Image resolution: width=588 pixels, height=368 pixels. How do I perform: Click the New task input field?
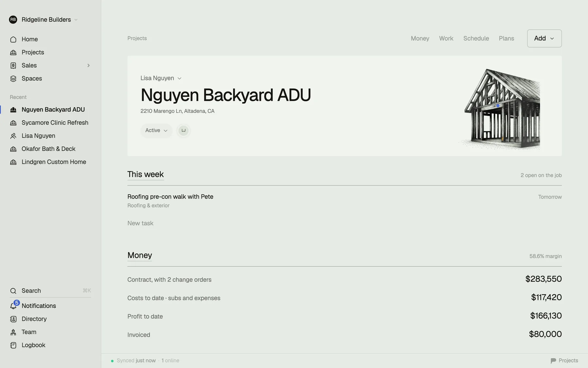140,223
